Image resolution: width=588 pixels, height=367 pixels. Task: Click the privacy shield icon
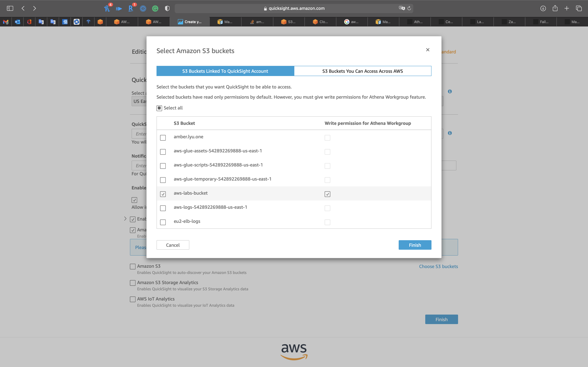pos(167,9)
